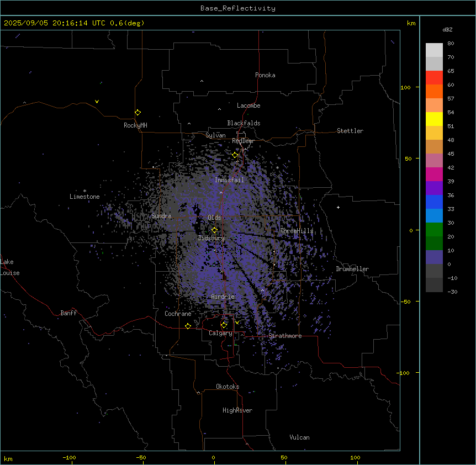Click the Strathmore town label
Screen dimensions: 476x465
[285, 336]
